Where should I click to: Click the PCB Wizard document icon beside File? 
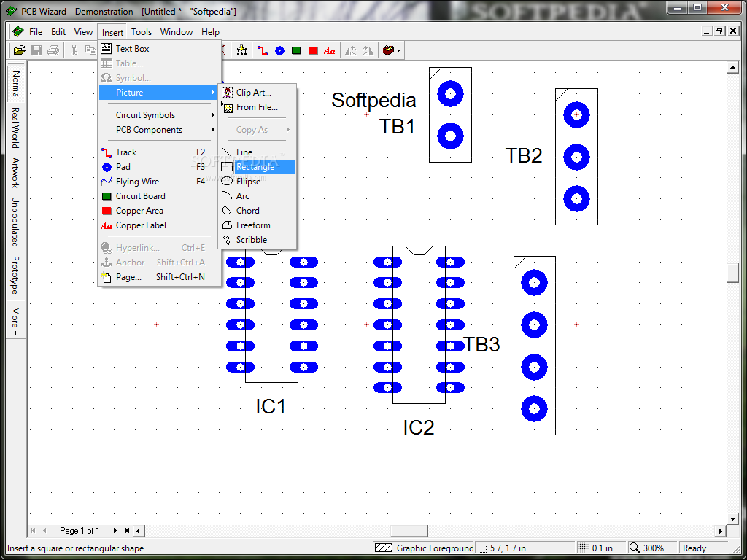tap(18, 32)
